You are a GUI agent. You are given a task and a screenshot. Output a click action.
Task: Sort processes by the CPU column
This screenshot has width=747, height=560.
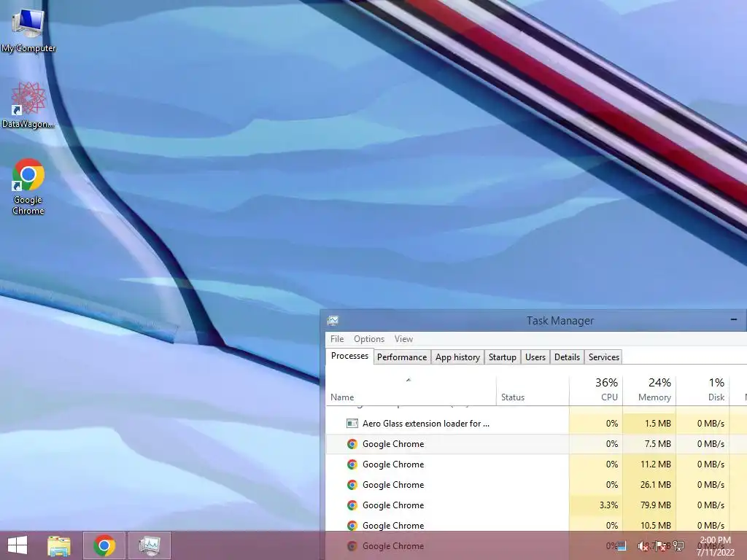tap(596, 391)
